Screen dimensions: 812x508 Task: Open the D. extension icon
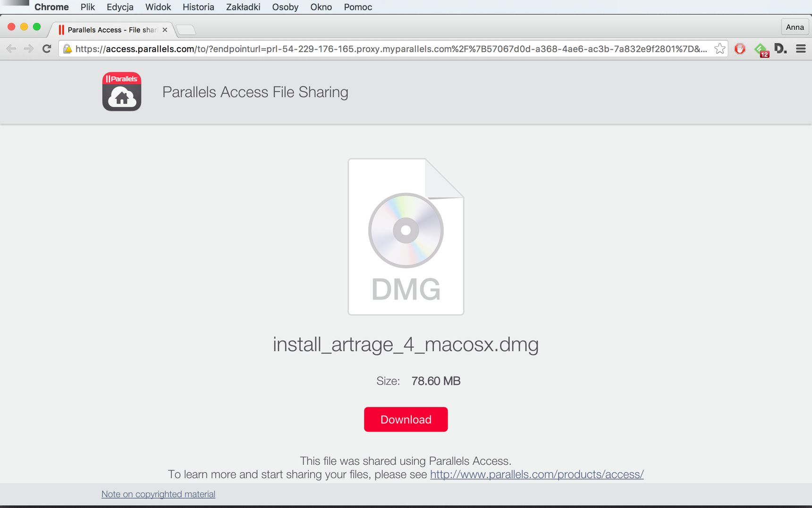pos(780,48)
